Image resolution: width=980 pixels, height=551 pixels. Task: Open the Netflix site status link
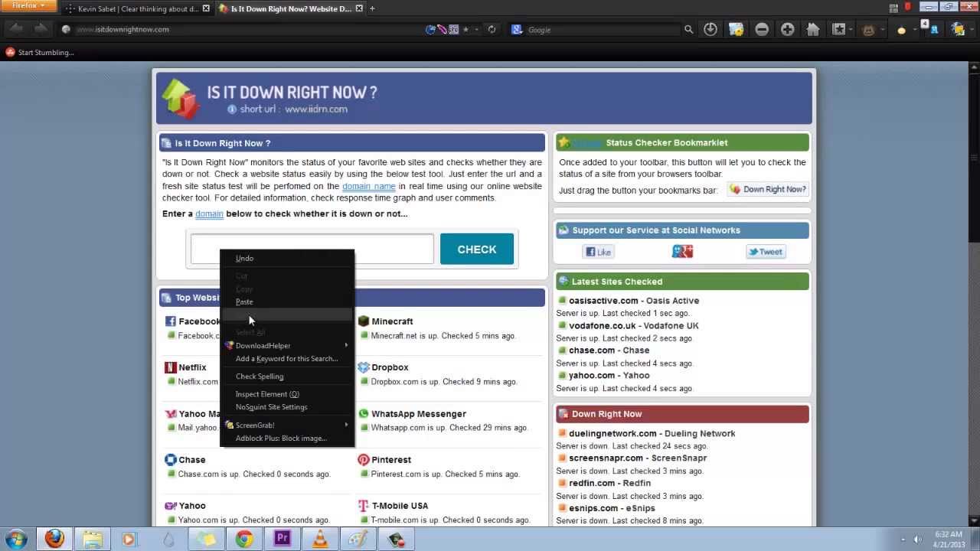(192, 367)
